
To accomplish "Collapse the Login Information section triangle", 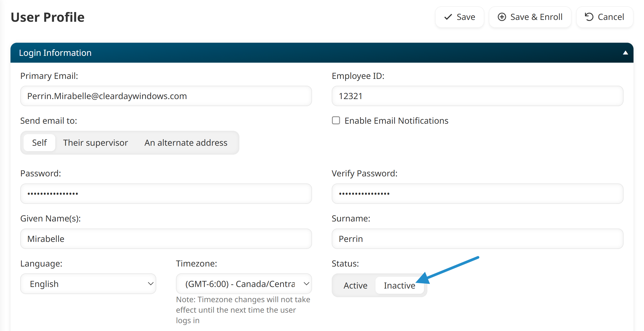I will tap(625, 53).
